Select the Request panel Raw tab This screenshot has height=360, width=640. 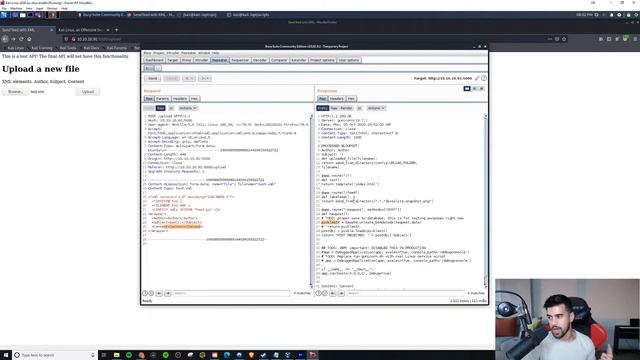[149, 99]
